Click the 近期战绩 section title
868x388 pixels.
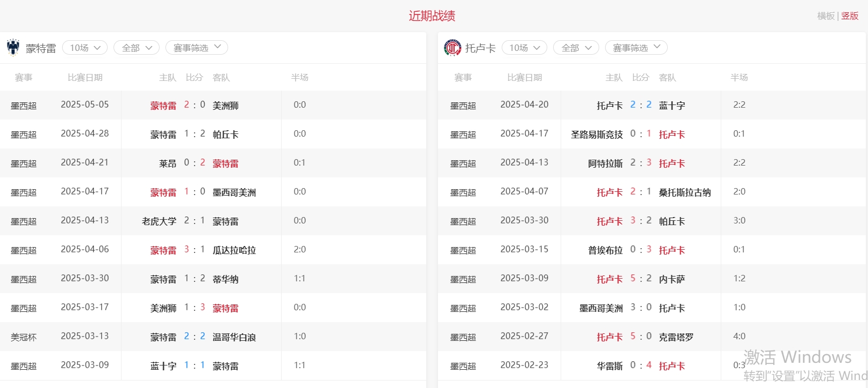[x=432, y=16]
